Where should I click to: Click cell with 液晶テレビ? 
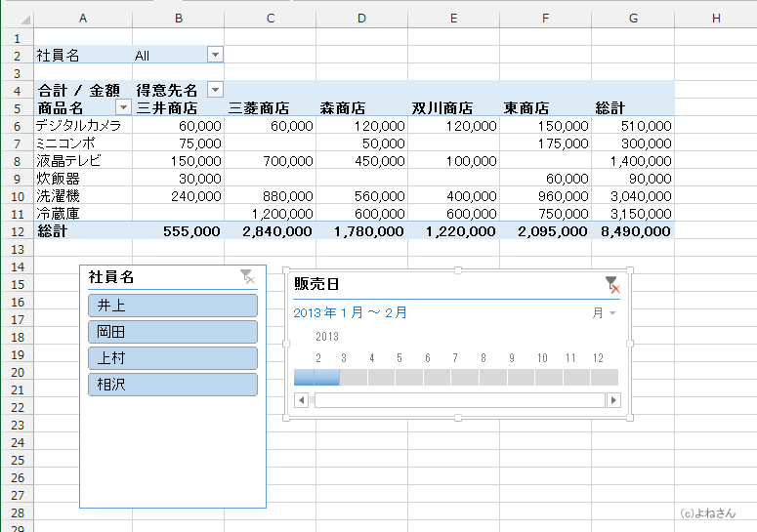[x=83, y=161]
